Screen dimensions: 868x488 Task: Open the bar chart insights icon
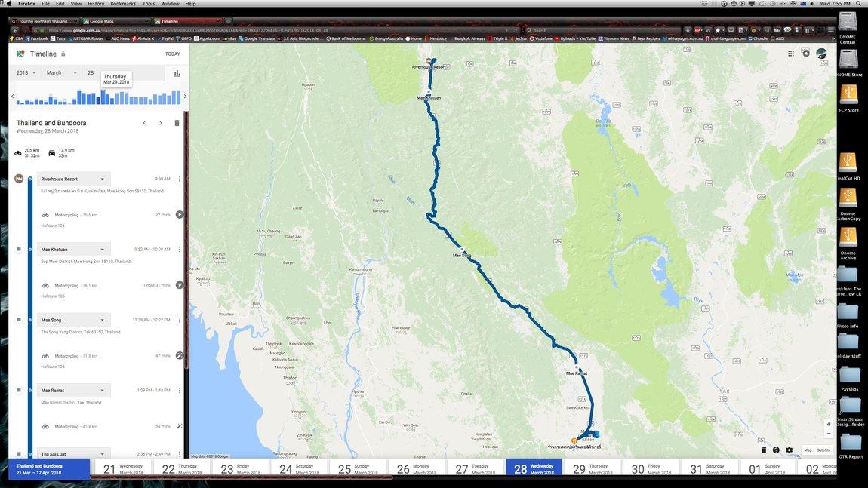177,73
